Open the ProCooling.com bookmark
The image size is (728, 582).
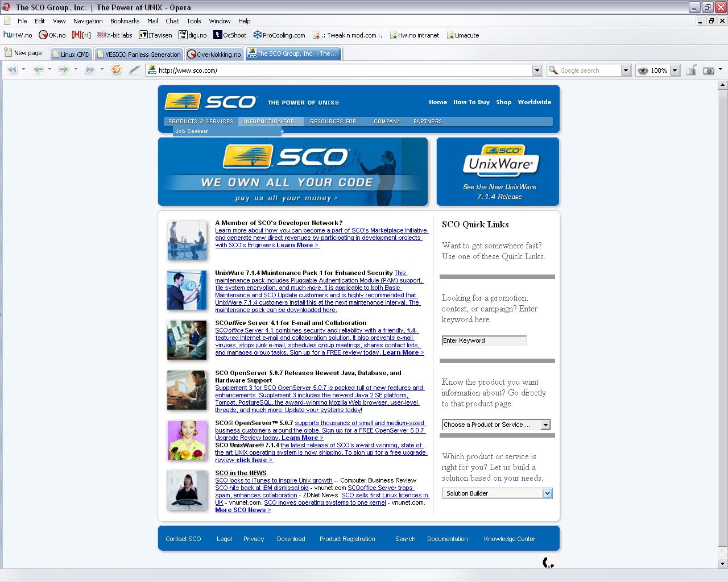tap(279, 35)
